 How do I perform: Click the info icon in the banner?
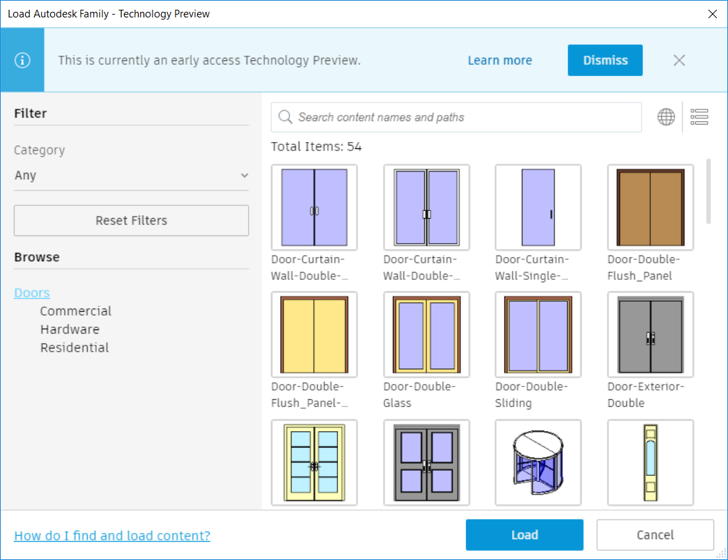click(x=22, y=61)
